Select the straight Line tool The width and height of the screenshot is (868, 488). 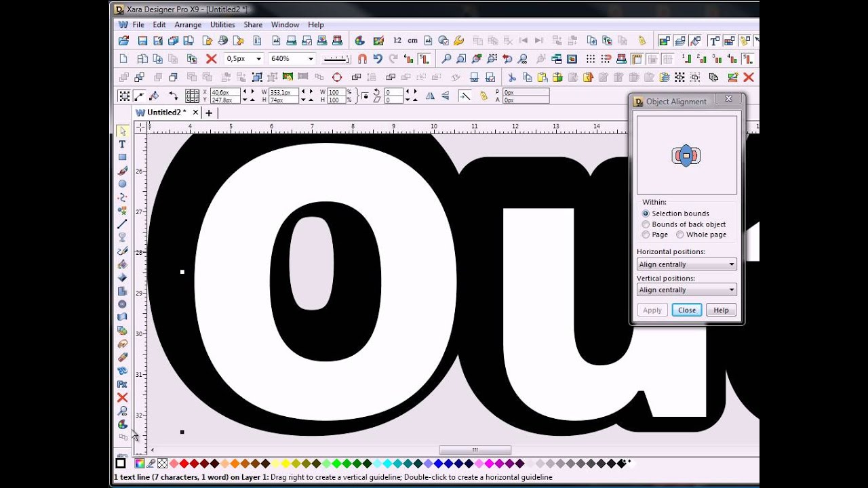click(x=122, y=224)
